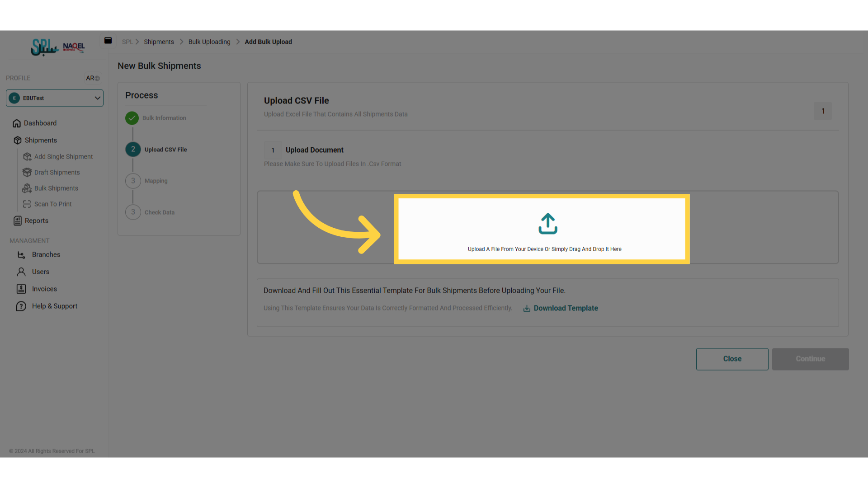Open the Invoices page
Viewport: 868px width, 488px height.
[44, 289]
